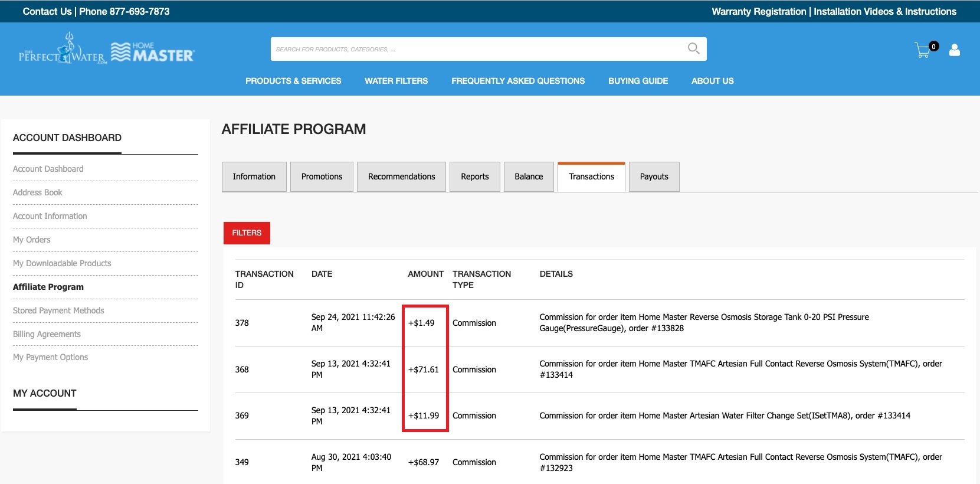Select transaction ID 349 cell
Screen dimensions: 980x484
(x=242, y=462)
